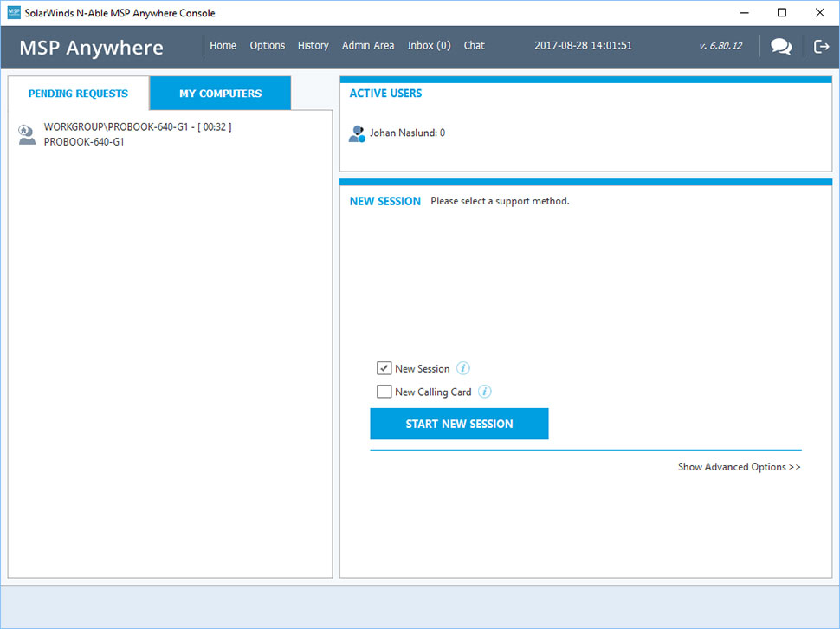Close the MSP Anywhere Console window
Screen dimensions: 840x629
[819, 13]
